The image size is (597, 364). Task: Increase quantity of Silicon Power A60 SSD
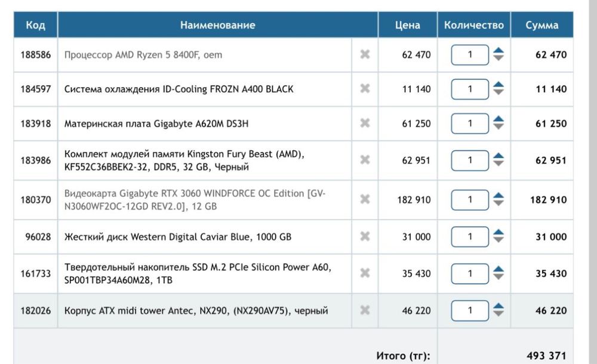click(498, 269)
